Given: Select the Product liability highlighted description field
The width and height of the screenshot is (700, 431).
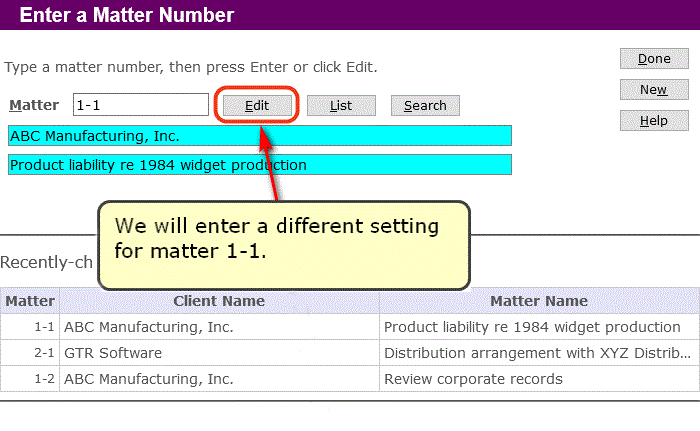Looking at the screenshot, I should point(260,165).
